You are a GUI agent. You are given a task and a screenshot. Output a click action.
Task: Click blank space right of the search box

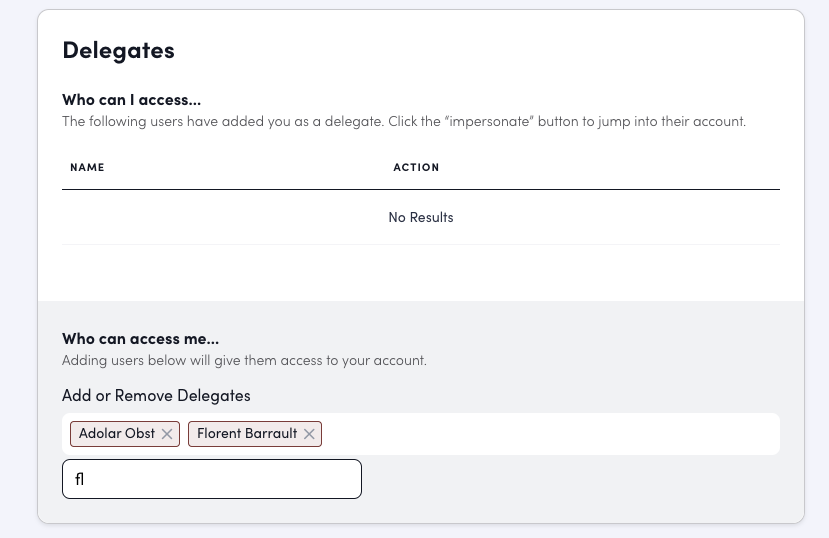click(x=570, y=479)
